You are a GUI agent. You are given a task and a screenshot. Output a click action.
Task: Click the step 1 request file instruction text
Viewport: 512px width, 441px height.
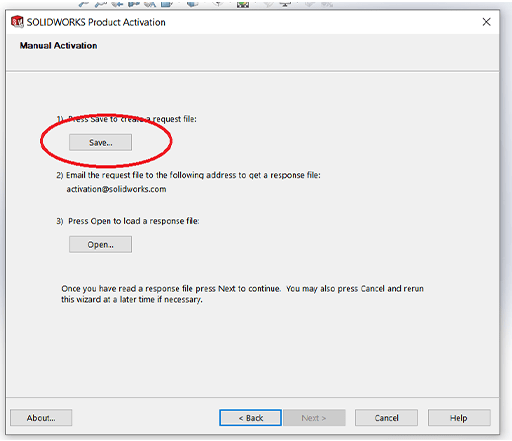(126, 119)
